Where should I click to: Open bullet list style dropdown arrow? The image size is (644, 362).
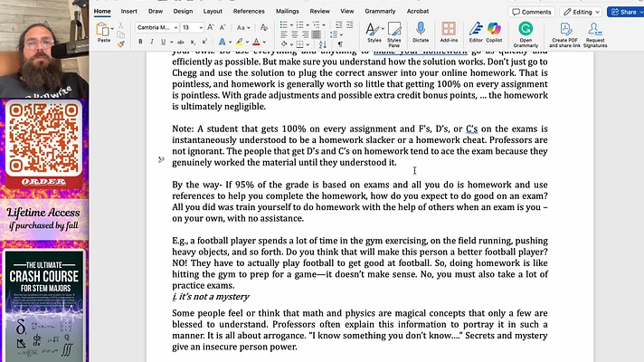point(291,25)
